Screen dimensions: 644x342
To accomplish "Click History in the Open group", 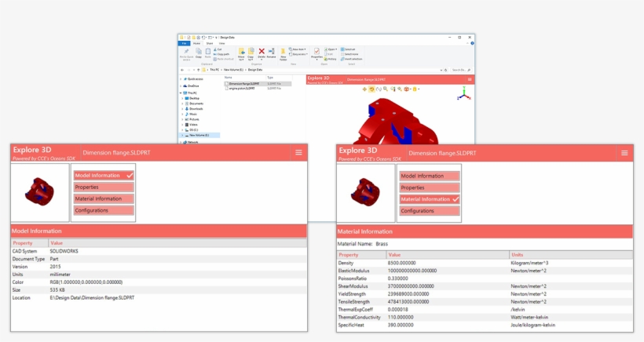I will tap(331, 59).
